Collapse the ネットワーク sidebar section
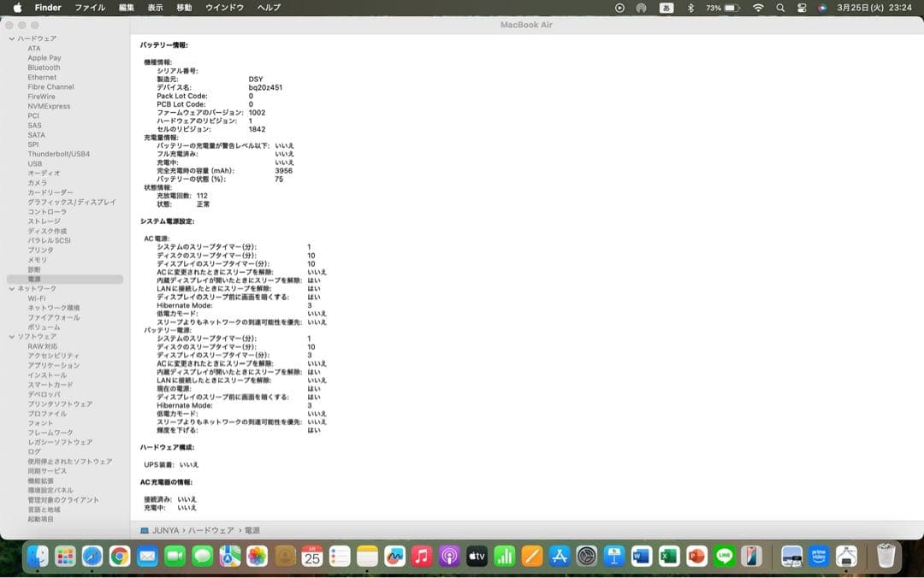924x578 pixels. [13, 289]
